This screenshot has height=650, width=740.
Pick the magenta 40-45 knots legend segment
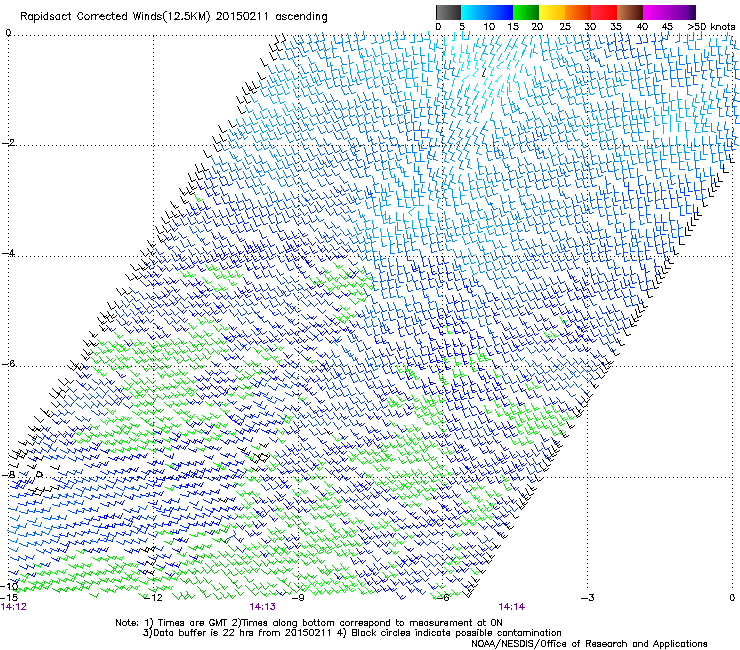click(656, 12)
